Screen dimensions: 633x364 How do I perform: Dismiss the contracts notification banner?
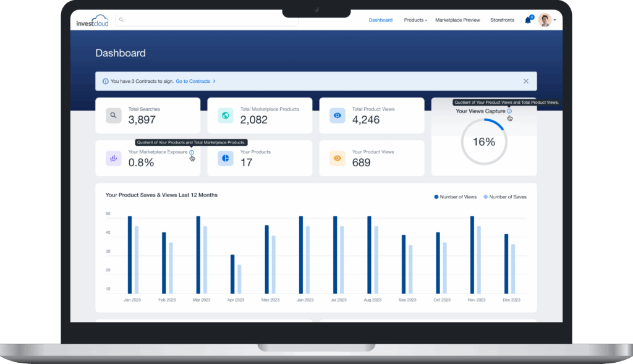click(x=525, y=81)
